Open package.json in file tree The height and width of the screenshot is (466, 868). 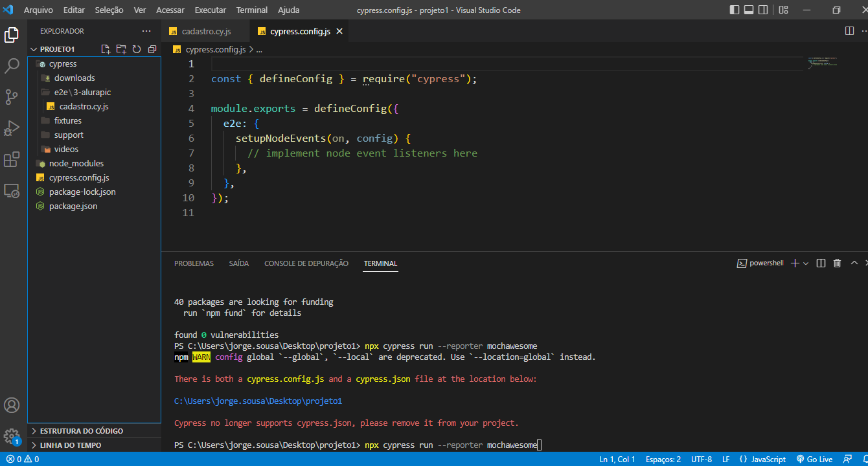(x=94, y=206)
